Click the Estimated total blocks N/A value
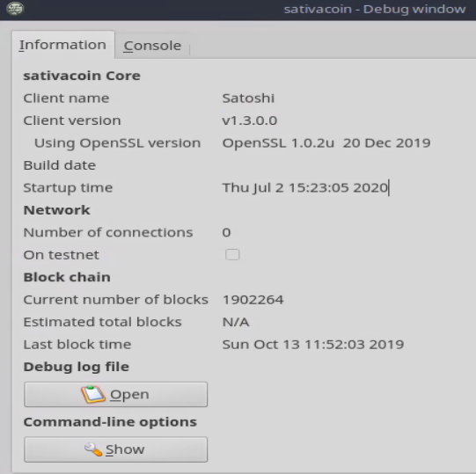476x474 pixels. coord(236,322)
